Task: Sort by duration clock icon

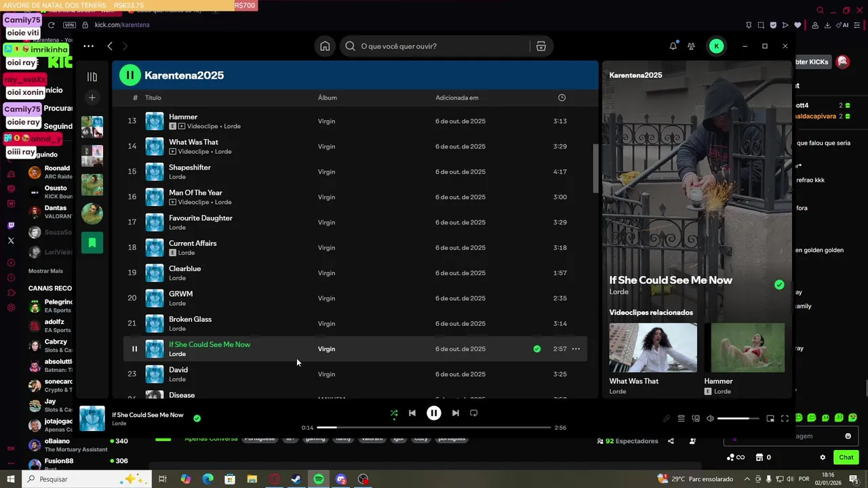Action: click(x=561, y=98)
